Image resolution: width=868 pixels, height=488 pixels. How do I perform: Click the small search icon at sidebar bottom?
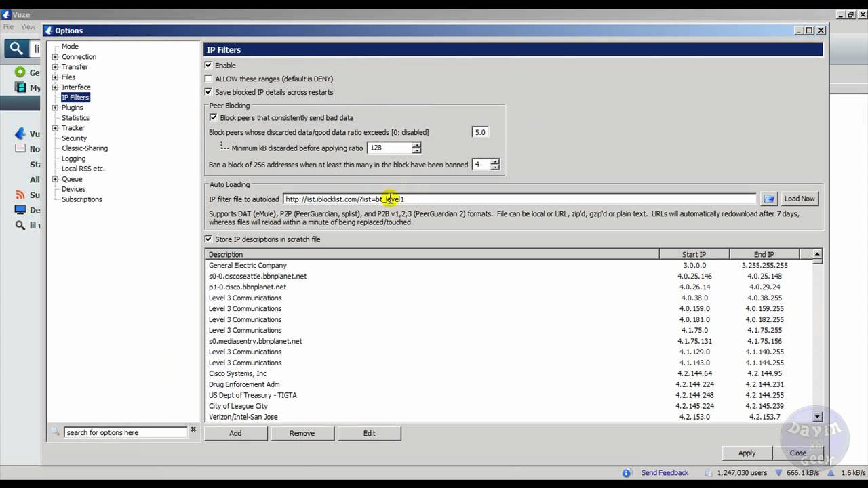click(20, 225)
